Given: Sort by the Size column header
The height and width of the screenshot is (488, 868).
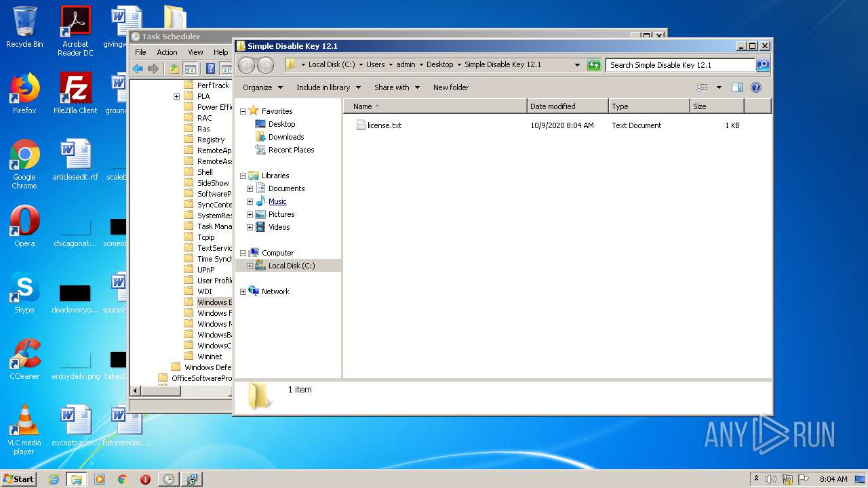Looking at the screenshot, I should 717,106.
